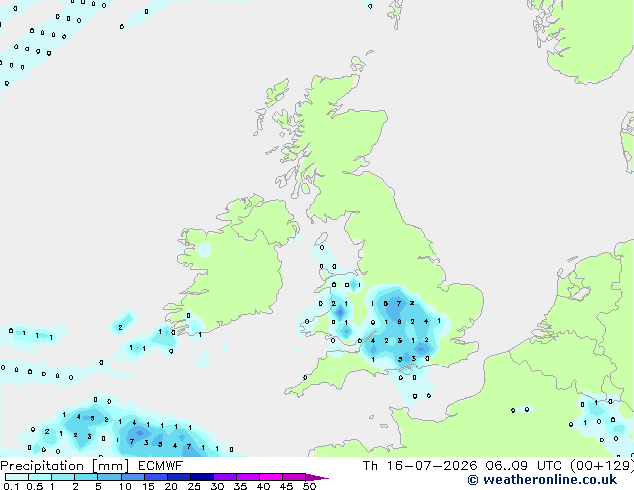The width and height of the screenshot is (634, 490).
Task: Click the 15–20 mm blue legend box
Action: point(156,477)
